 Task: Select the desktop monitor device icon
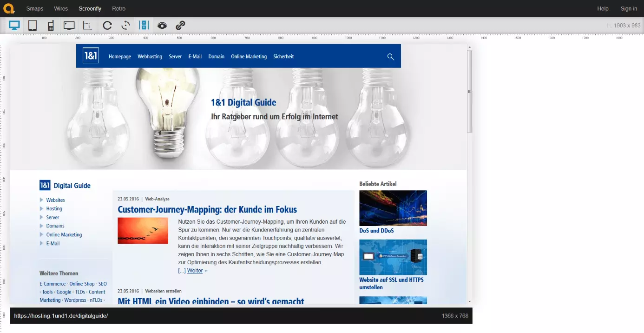(14, 26)
